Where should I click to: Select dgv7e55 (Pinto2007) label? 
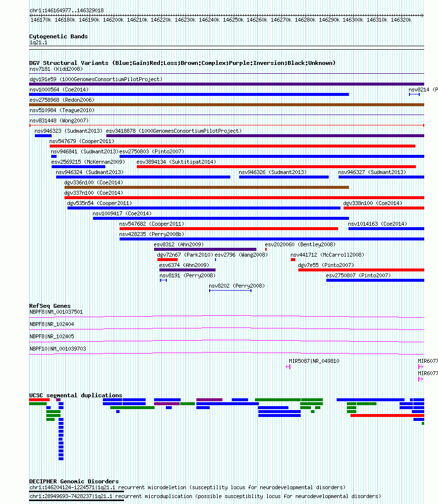(326, 265)
